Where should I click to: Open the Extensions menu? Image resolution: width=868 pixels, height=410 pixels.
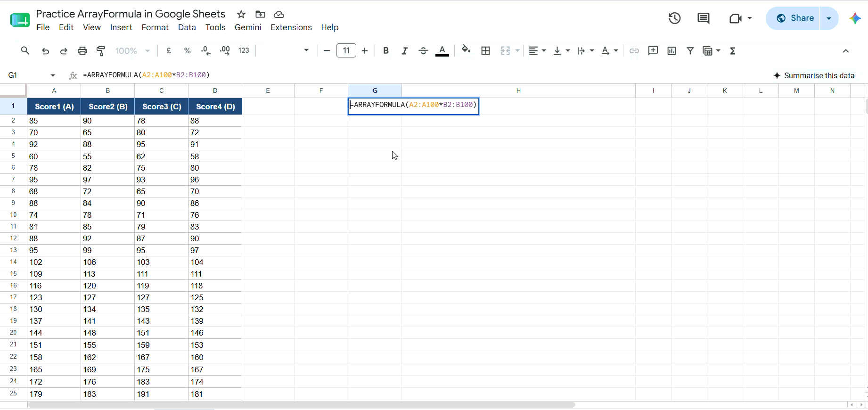[291, 27]
